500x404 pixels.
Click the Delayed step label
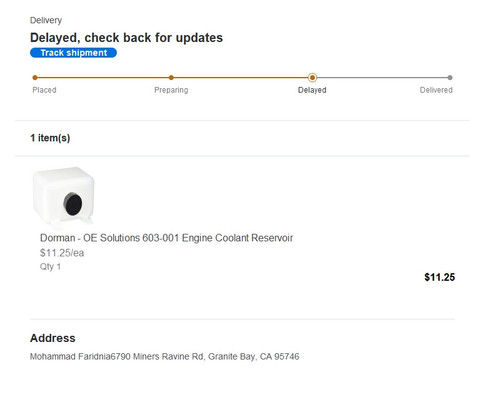tap(312, 90)
